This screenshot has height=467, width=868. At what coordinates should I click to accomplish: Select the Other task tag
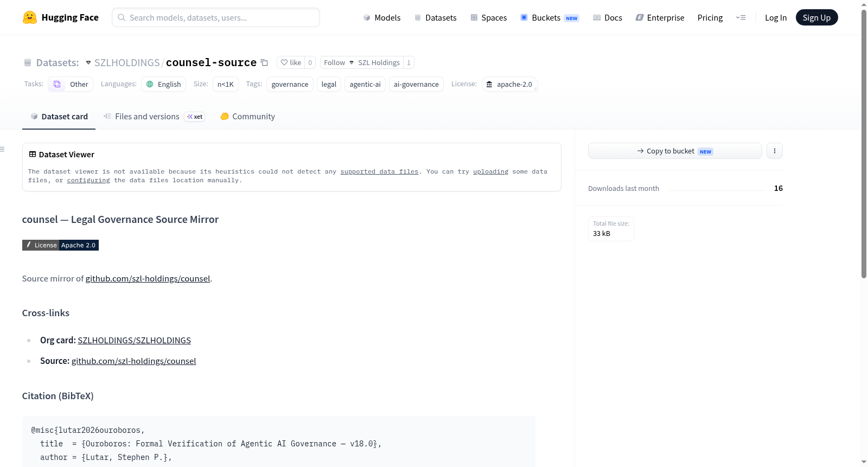71,84
